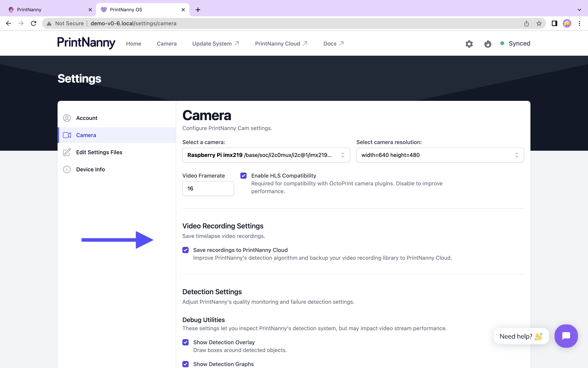Close the first PrintNanny tab
Screen dimensions: 588x368
point(90,10)
